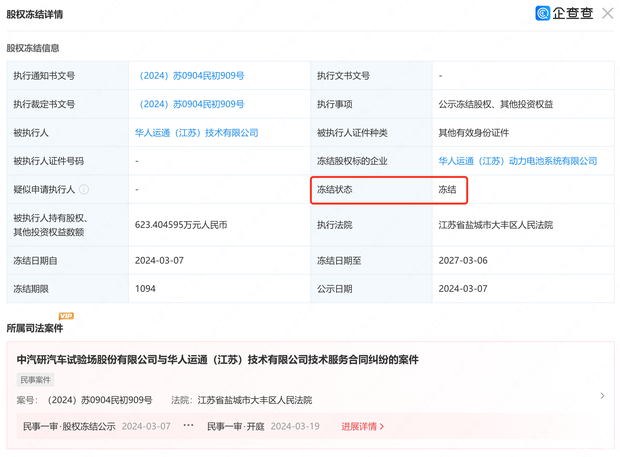
Task: Select 民事一审·股权冻结公示 progress entry
Action: tap(69, 426)
